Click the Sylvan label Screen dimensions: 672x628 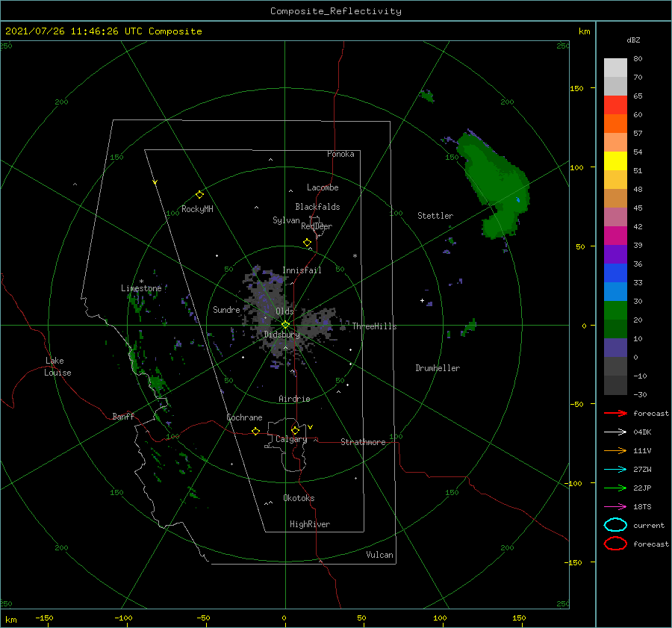tap(286, 220)
